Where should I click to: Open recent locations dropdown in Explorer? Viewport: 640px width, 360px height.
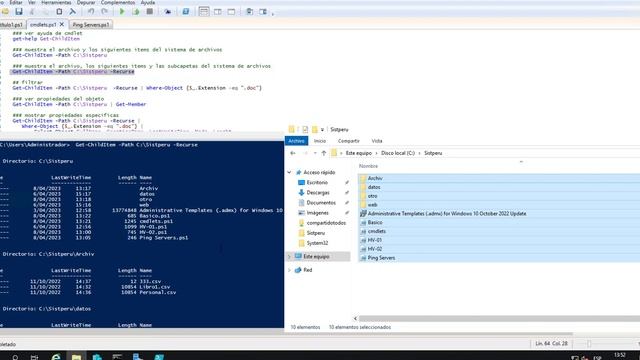315,153
